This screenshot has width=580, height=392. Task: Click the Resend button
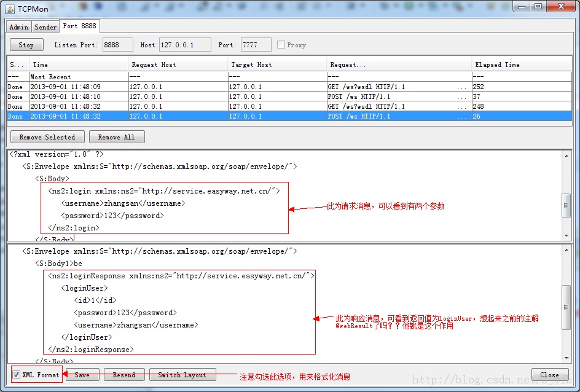pos(124,374)
